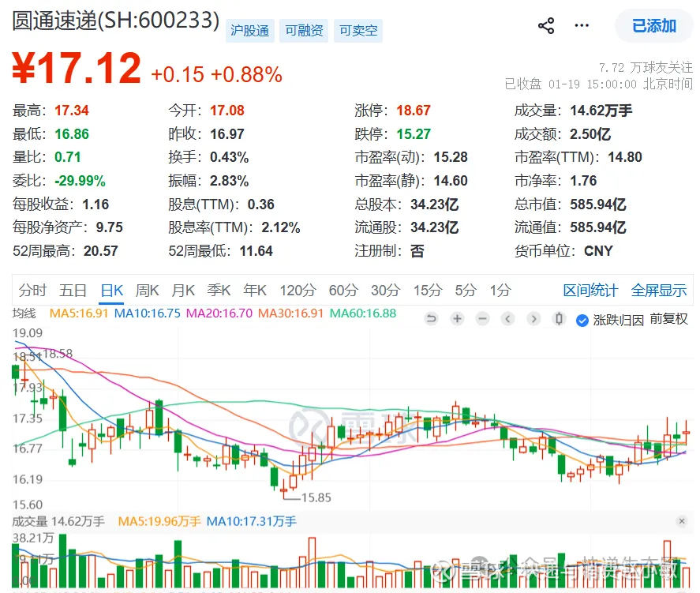Click the MA5:16.91 moving average label
The width and height of the screenshot is (700, 593).
point(79,313)
